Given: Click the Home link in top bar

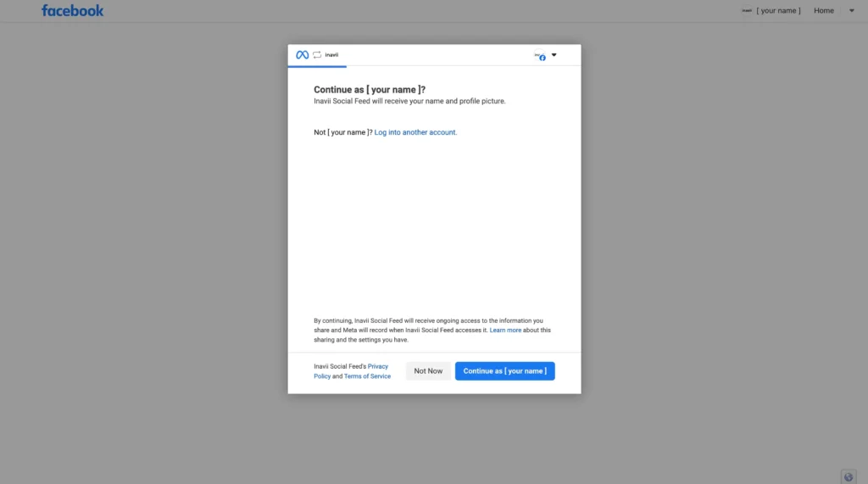Looking at the screenshot, I should click(x=824, y=10).
